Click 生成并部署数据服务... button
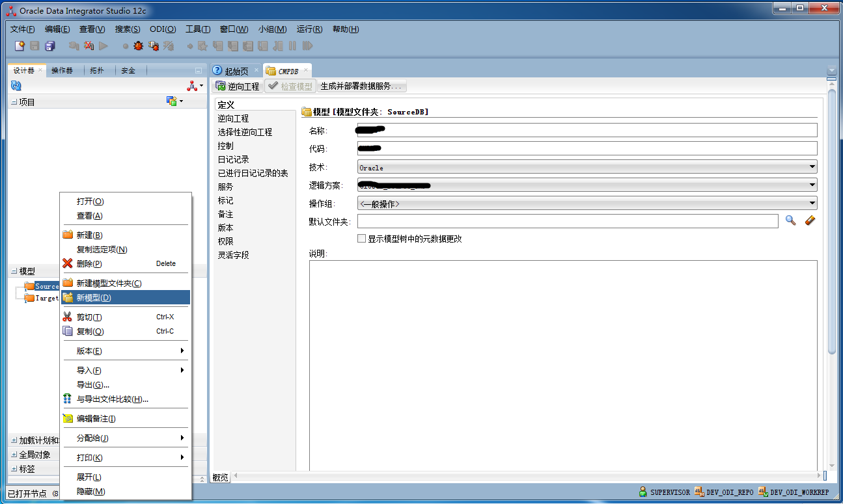This screenshot has height=504, width=843. click(x=362, y=86)
